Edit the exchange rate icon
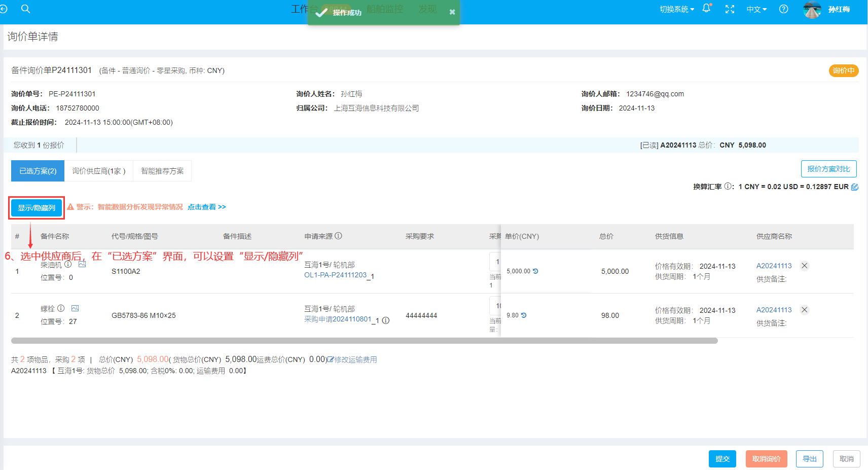868x470 pixels. pyautogui.click(x=854, y=187)
